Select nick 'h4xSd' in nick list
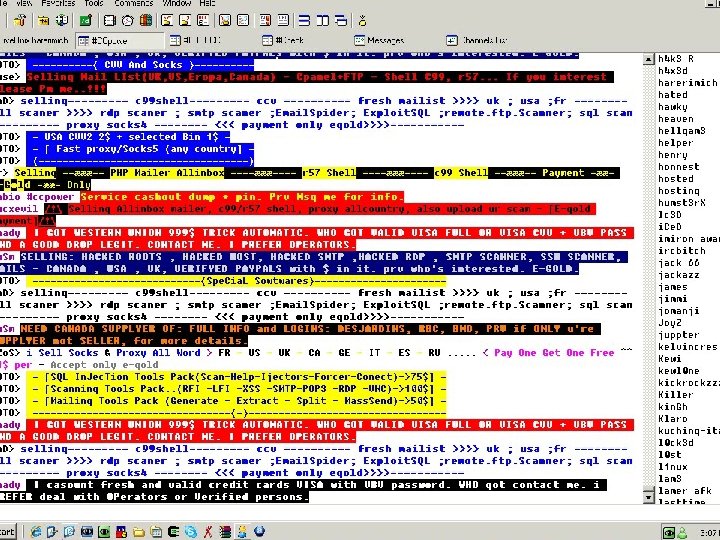Image resolution: width=720 pixels, height=540 pixels. pos(673,71)
